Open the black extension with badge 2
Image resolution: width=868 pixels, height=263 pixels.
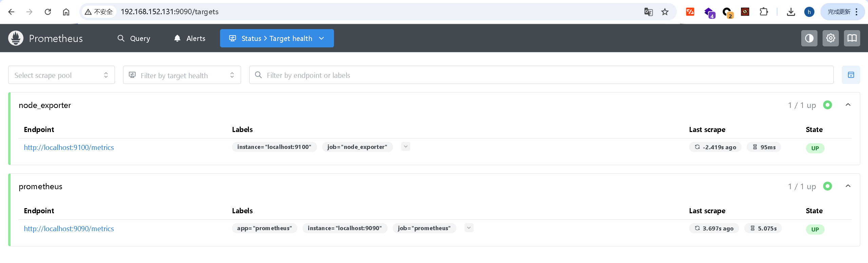point(727,13)
